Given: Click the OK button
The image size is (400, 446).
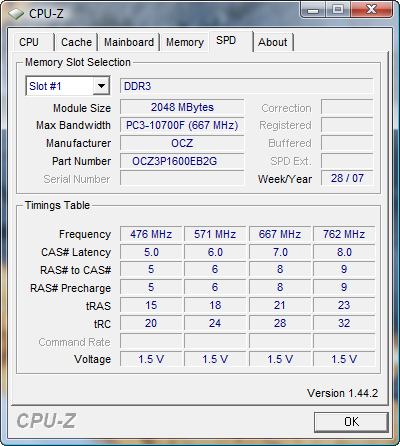Looking at the screenshot, I should (351, 422).
